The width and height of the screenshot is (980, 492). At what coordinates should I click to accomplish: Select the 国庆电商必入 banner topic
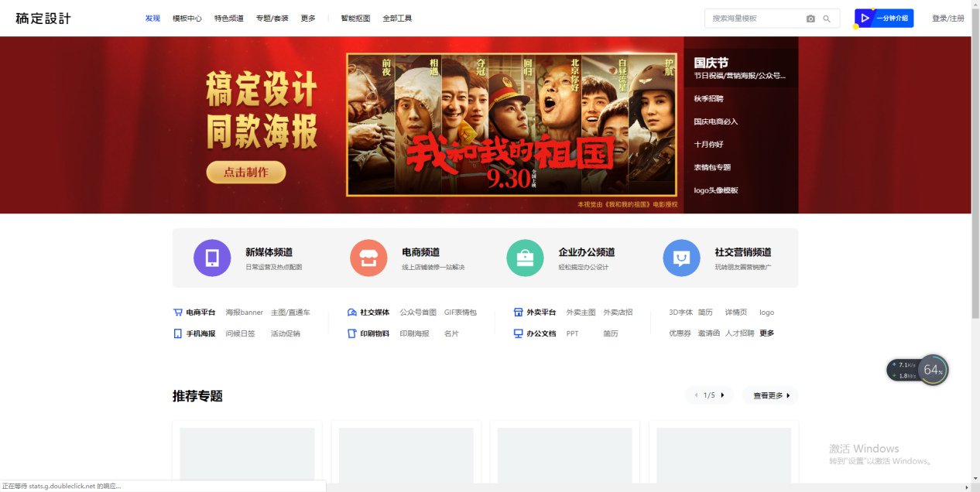click(x=716, y=121)
